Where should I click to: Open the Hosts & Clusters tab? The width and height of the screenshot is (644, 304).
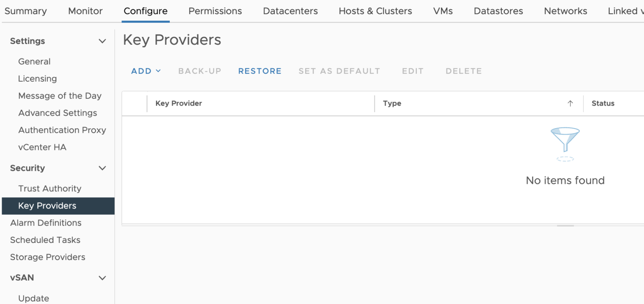[x=375, y=11]
